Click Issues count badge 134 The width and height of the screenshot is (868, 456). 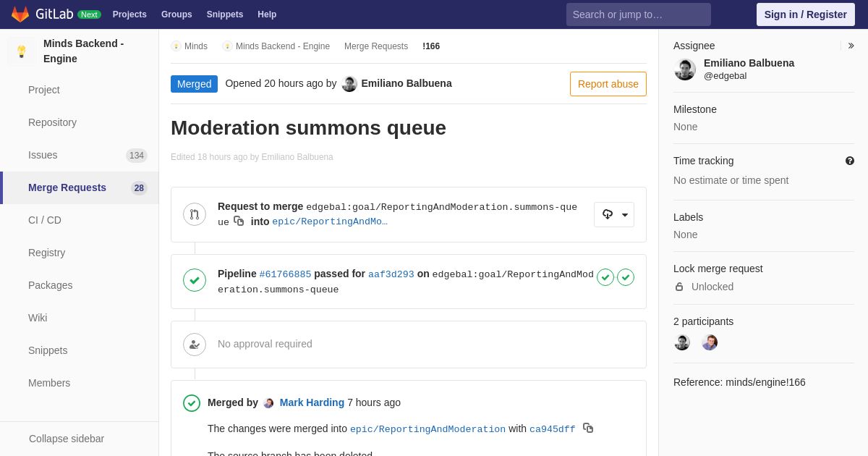(x=137, y=156)
